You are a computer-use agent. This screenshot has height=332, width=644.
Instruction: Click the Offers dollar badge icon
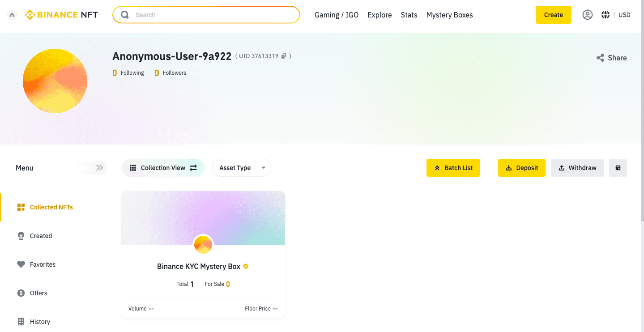pos(21,293)
